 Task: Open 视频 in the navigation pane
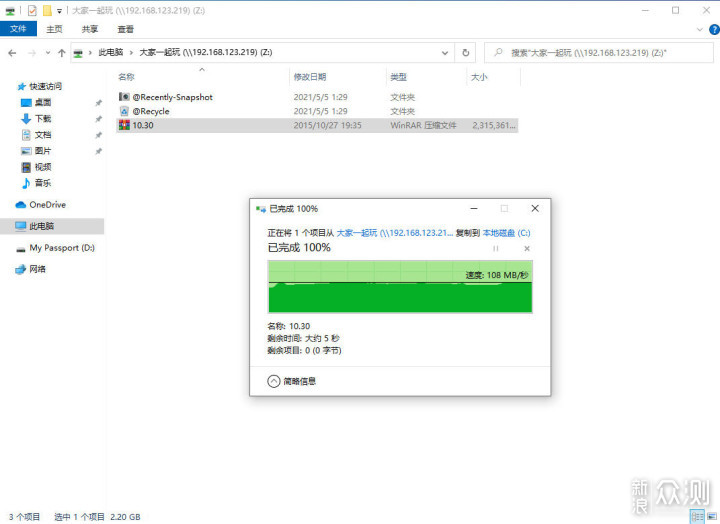pos(43,167)
